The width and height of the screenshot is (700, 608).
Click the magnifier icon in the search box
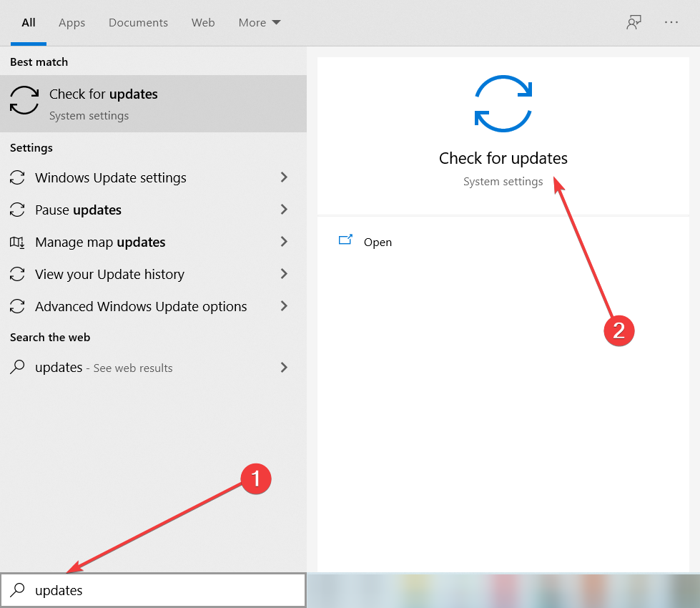point(17,590)
